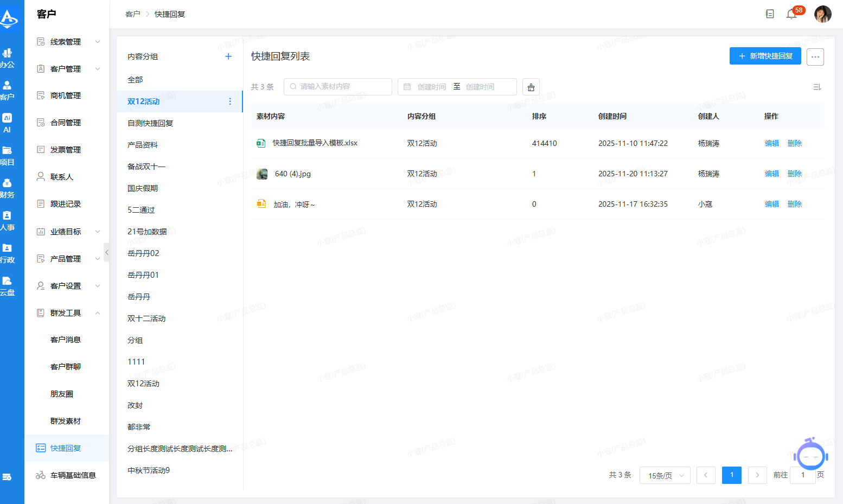Open the user avatar at top right
Viewport: 843px width, 504px height.
(x=822, y=14)
